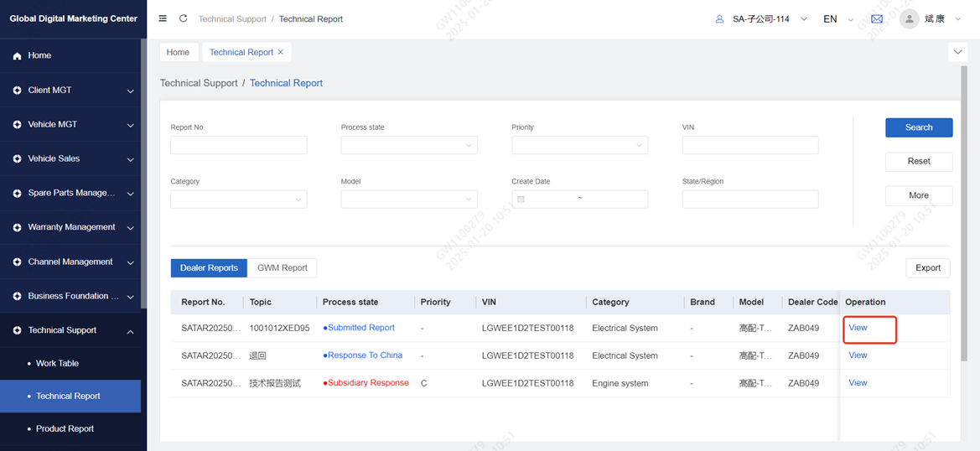Click the user profile icon near SA-子公司-114
Viewport: 980px width, 451px height.
(719, 18)
